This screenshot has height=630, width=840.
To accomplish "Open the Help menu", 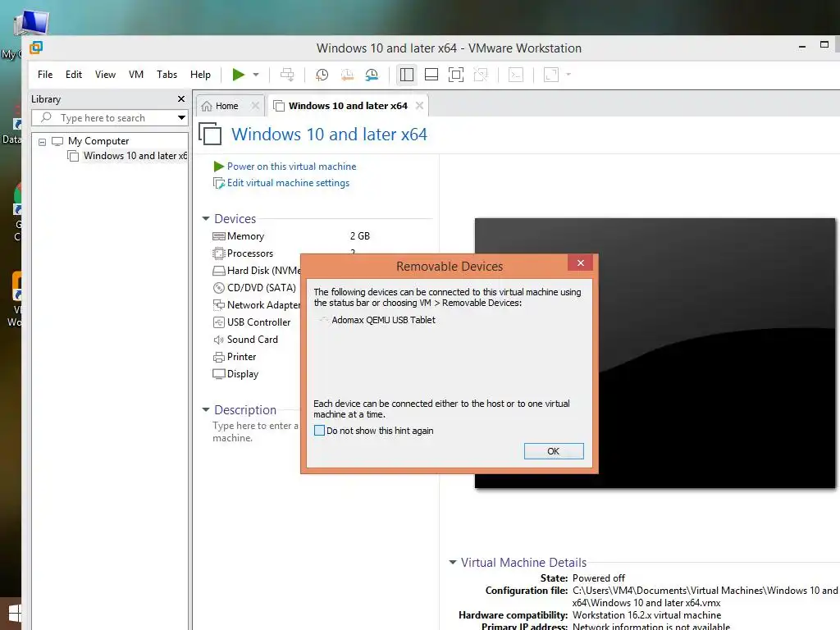I will [x=200, y=75].
